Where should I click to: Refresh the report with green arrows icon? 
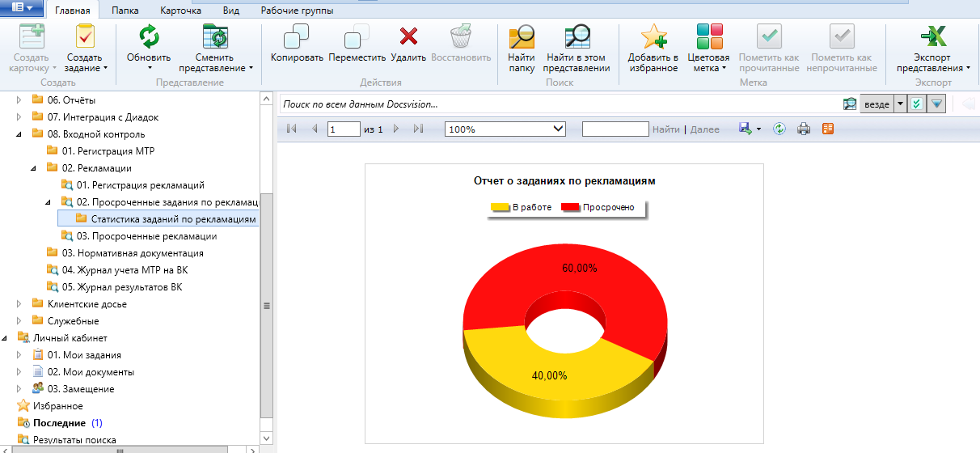779,129
